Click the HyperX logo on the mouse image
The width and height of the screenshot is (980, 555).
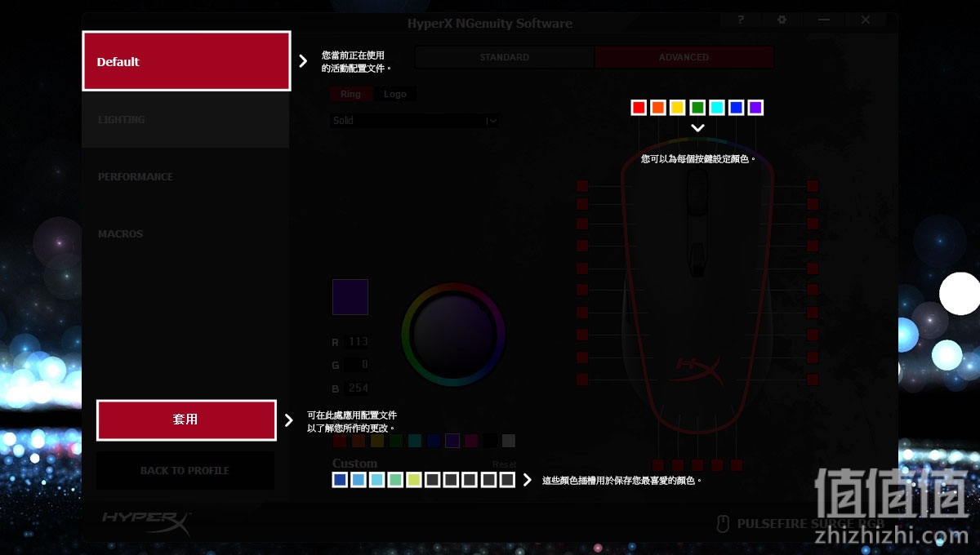[x=697, y=370]
